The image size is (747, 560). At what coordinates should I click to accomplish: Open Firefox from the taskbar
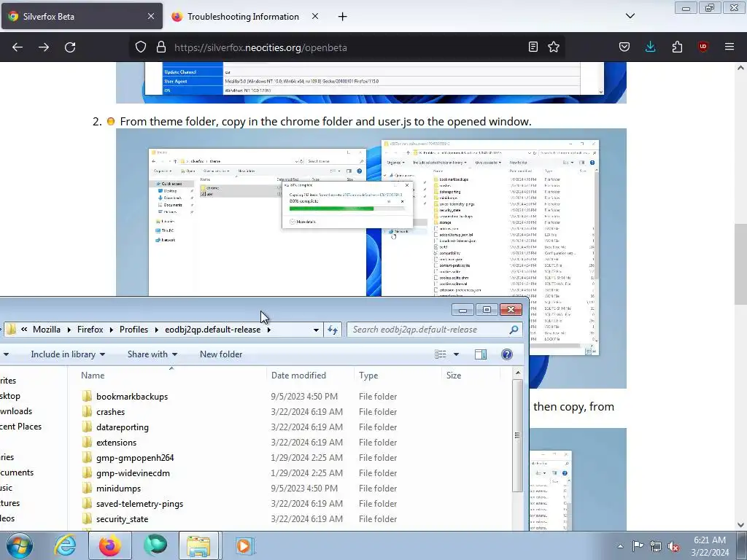tap(109, 545)
